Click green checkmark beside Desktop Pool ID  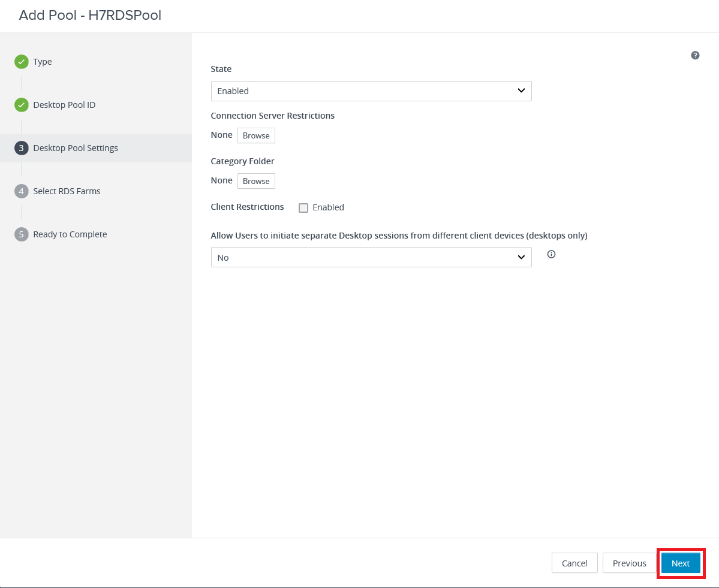[22, 105]
